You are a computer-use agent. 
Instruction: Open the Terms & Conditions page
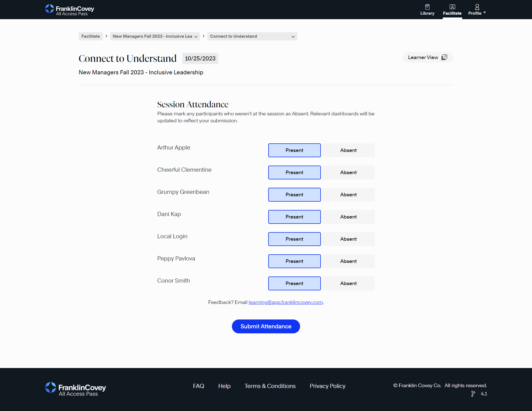pos(270,386)
